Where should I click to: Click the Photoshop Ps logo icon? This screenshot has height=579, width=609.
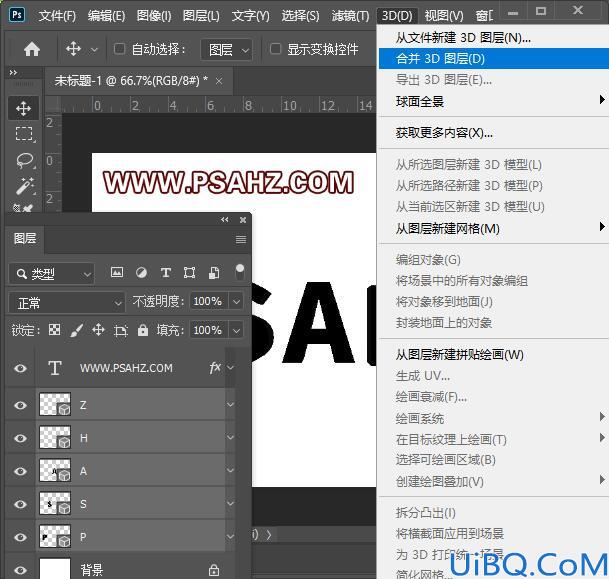17,15
